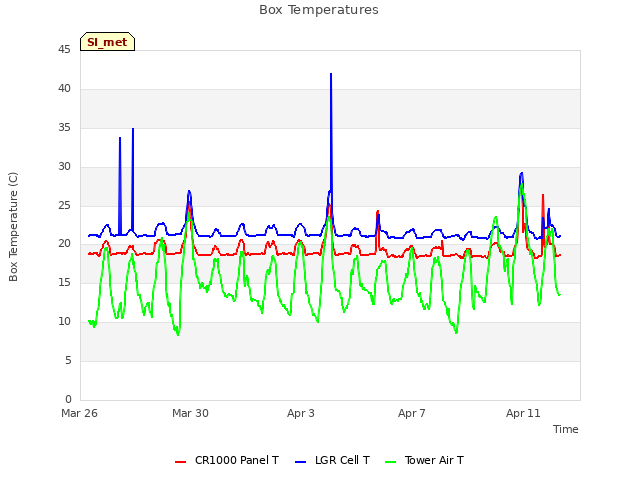Click the blue LGR Cell T legend swatch
This screenshot has height=480, width=640.
300,462
